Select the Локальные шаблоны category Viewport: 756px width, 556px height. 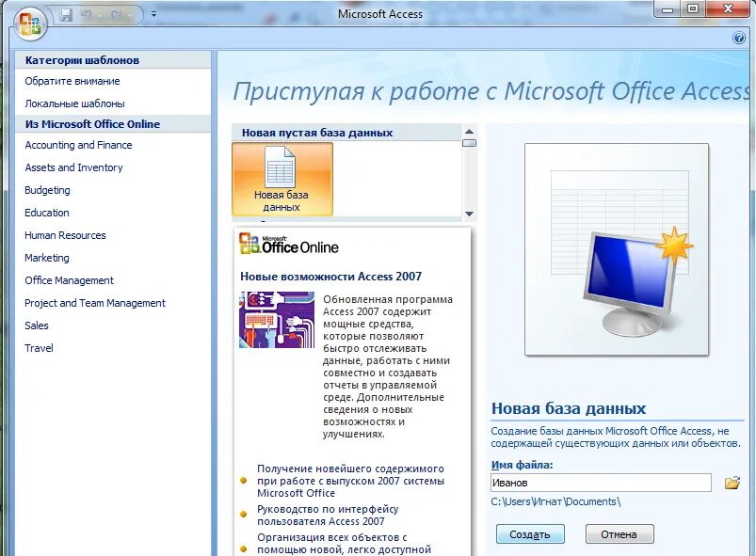[74, 103]
